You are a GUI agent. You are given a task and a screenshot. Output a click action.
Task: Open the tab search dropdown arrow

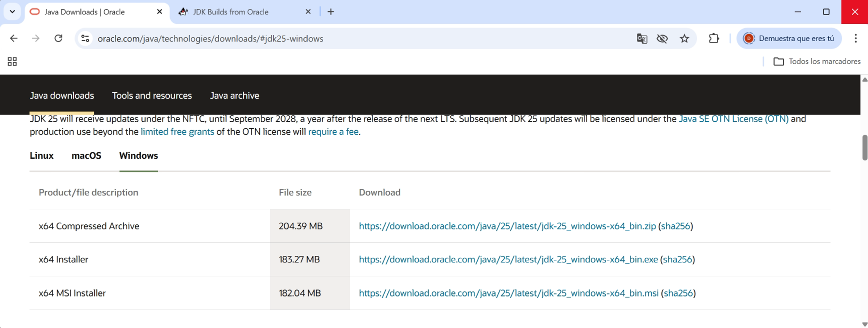12,12
